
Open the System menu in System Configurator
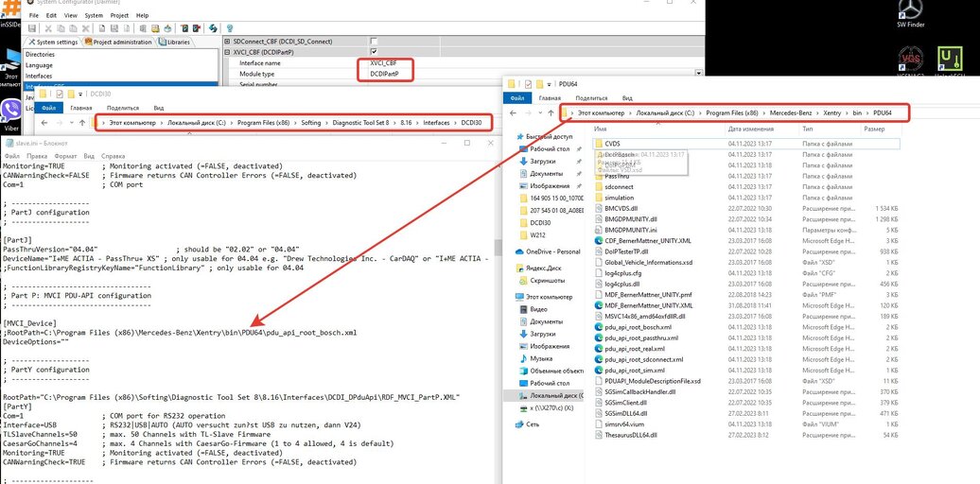coord(94,15)
